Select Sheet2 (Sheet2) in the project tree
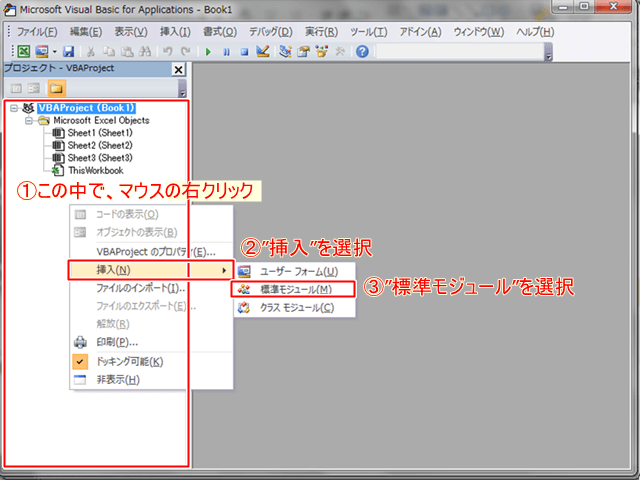The image size is (640, 480). click(x=100, y=145)
